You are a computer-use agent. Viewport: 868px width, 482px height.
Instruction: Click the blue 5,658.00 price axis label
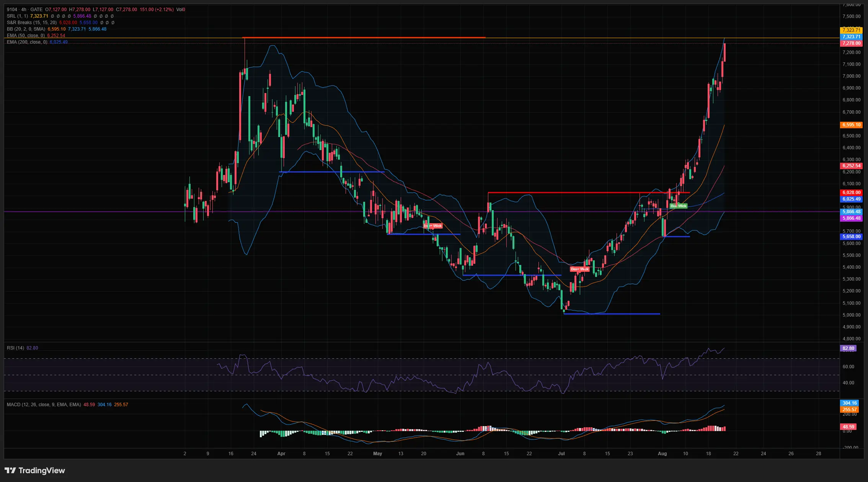pyautogui.click(x=851, y=237)
